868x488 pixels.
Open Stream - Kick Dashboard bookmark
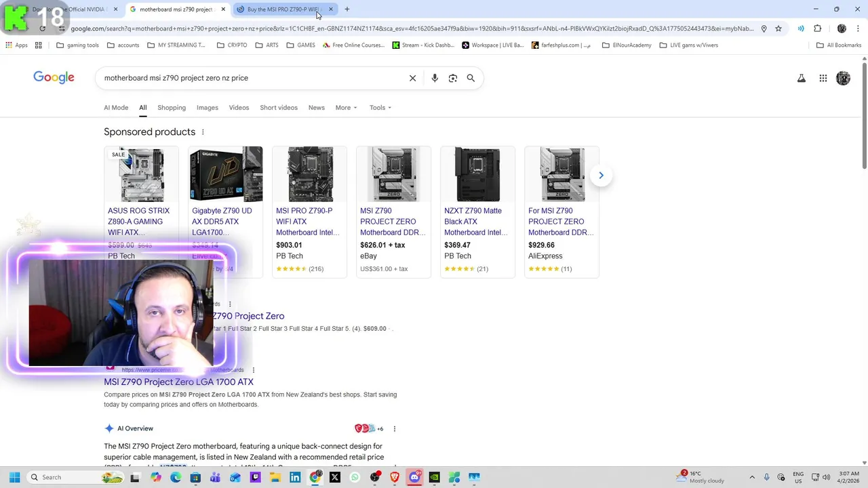(x=422, y=45)
